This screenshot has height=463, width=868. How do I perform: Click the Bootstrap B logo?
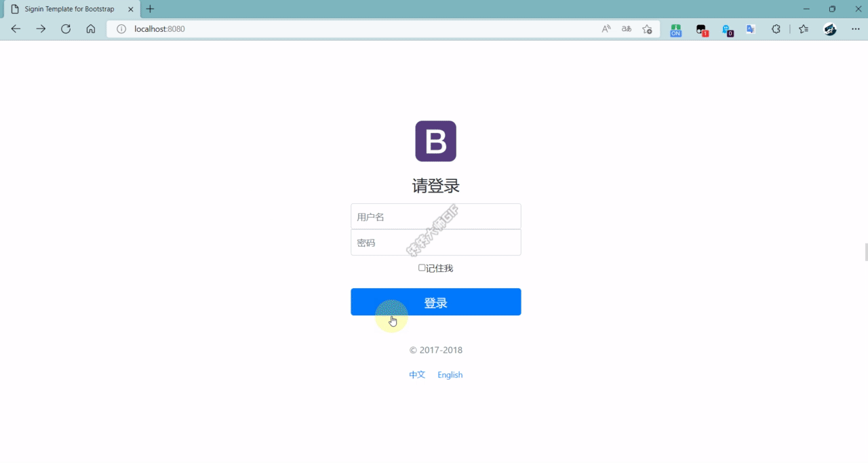click(x=435, y=141)
